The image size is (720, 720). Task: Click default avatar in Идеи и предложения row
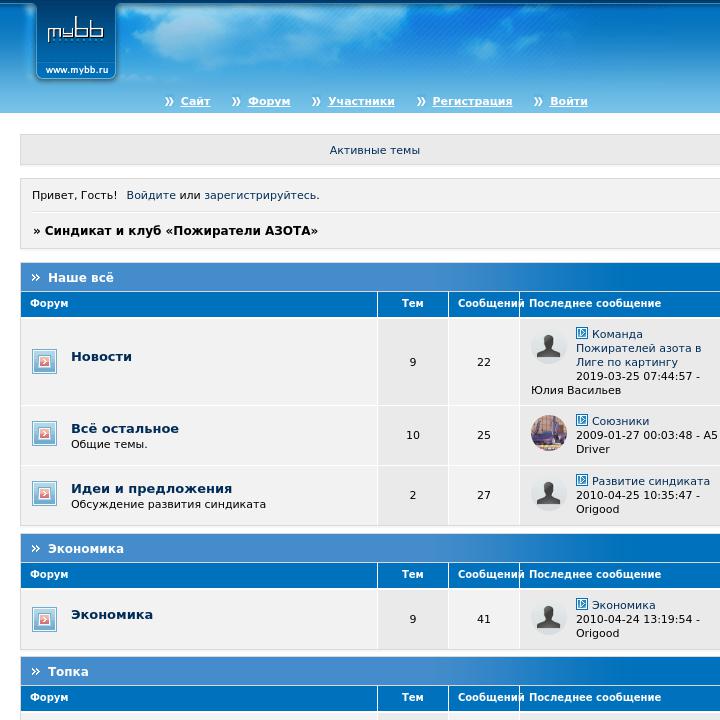pos(549,493)
